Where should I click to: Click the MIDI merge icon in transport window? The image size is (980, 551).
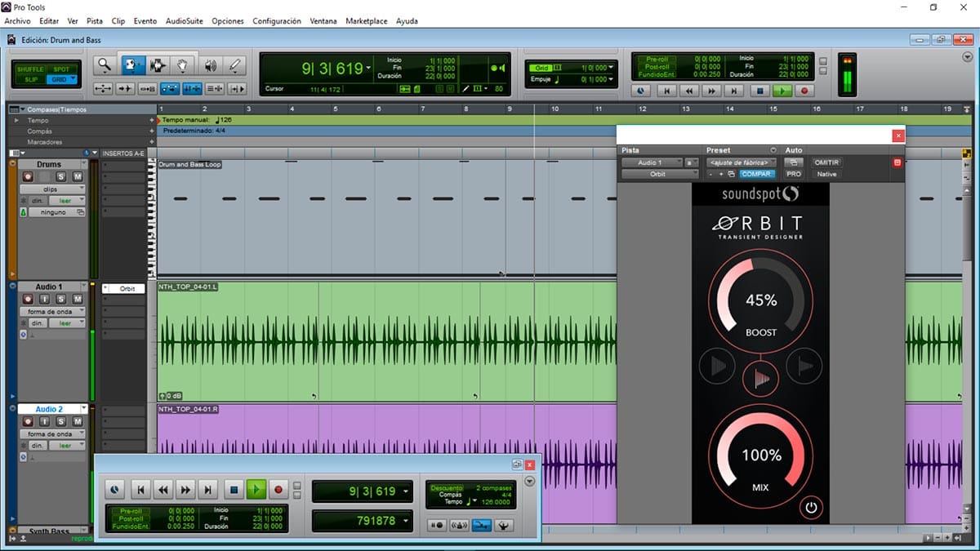tap(482, 526)
